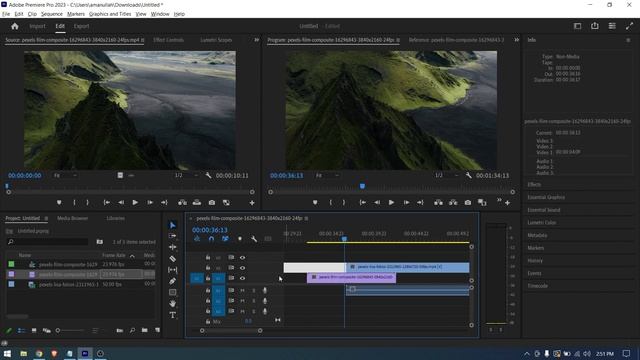Select the Selection tool arrow
The width and height of the screenshot is (640, 360).
pyautogui.click(x=172, y=225)
